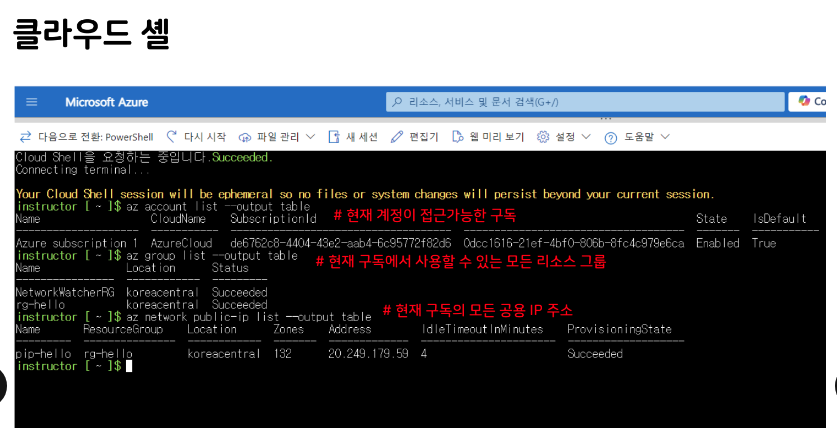Click the terminal cursor at the last prompt
837x444 pixels.
coord(129,366)
